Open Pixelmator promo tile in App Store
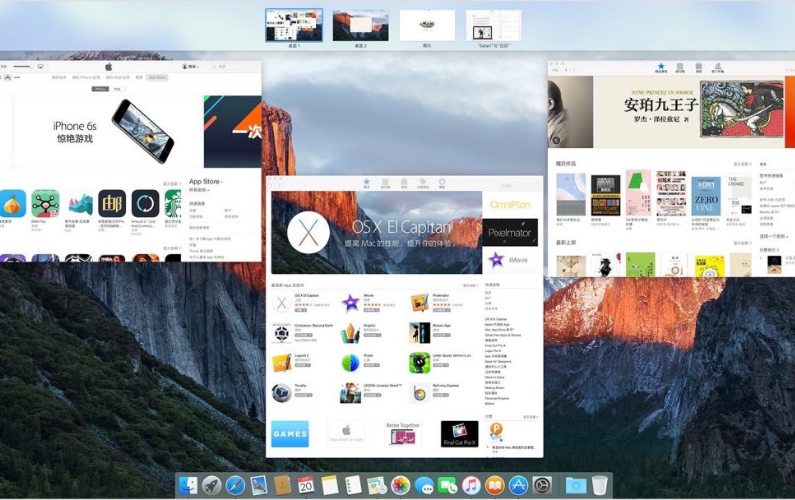Viewport: 795px width, 500px height. pos(510,232)
